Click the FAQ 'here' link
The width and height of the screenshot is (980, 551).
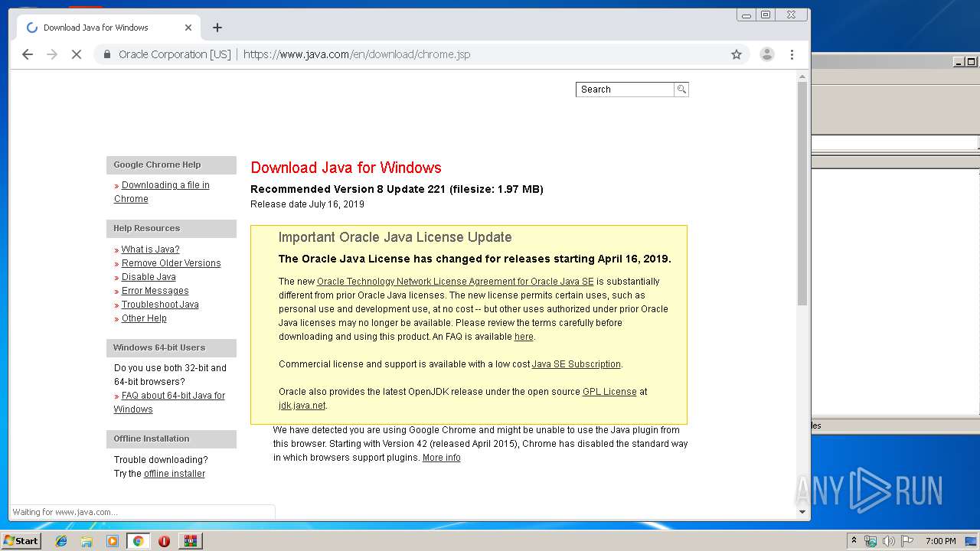click(524, 337)
